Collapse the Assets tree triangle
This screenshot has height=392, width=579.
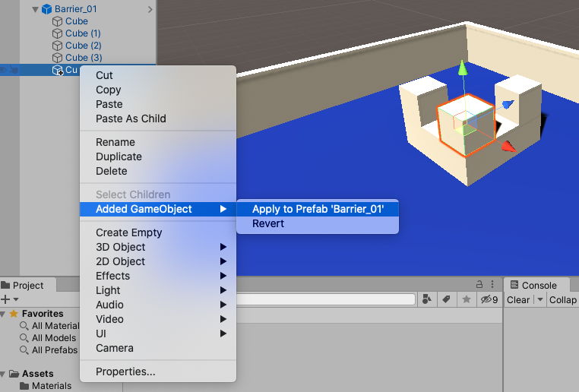coord(3,375)
